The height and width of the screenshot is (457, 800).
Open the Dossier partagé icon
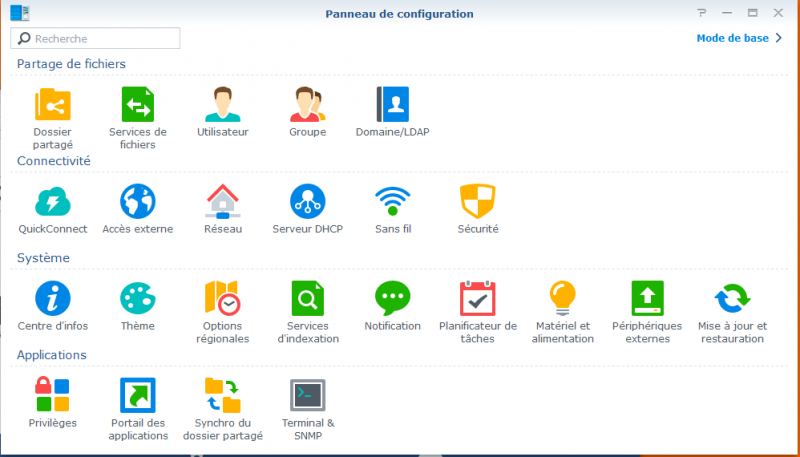point(53,105)
